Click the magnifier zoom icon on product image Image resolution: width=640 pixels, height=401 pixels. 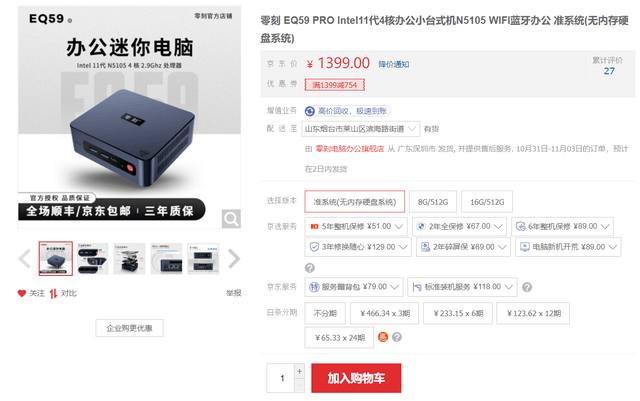click(x=231, y=219)
